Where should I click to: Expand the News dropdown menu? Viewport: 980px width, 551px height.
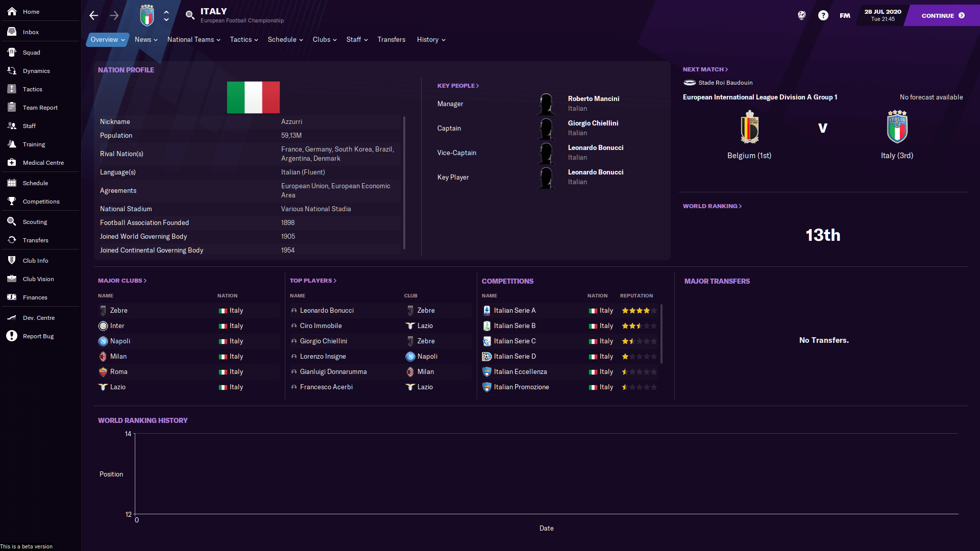[146, 39]
